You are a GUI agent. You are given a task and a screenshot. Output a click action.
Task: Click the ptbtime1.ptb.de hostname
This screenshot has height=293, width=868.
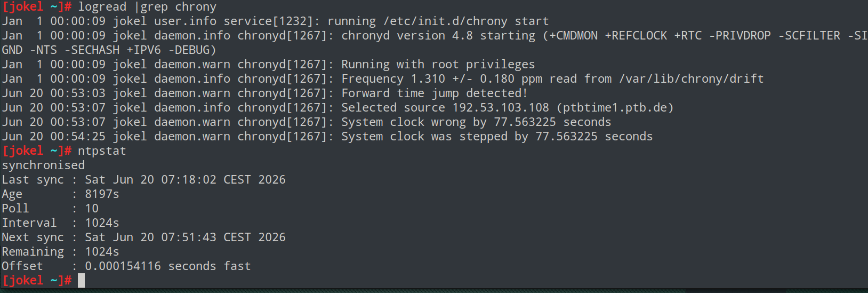[x=615, y=108]
